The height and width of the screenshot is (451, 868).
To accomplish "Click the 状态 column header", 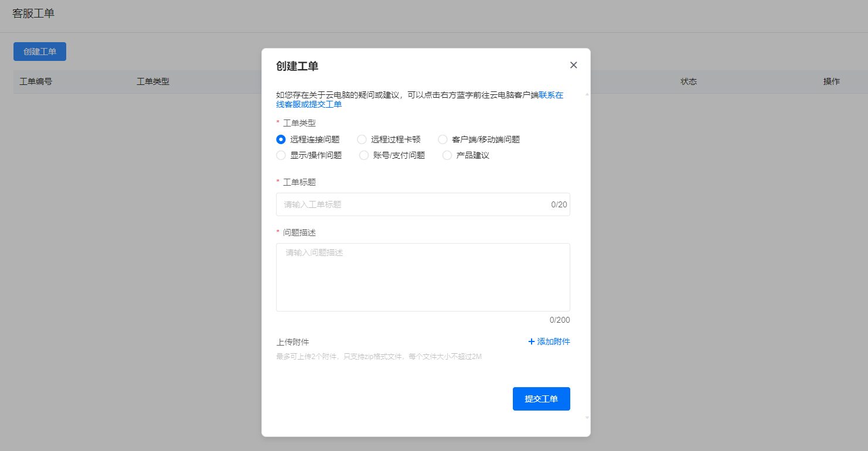I will [x=689, y=81].
